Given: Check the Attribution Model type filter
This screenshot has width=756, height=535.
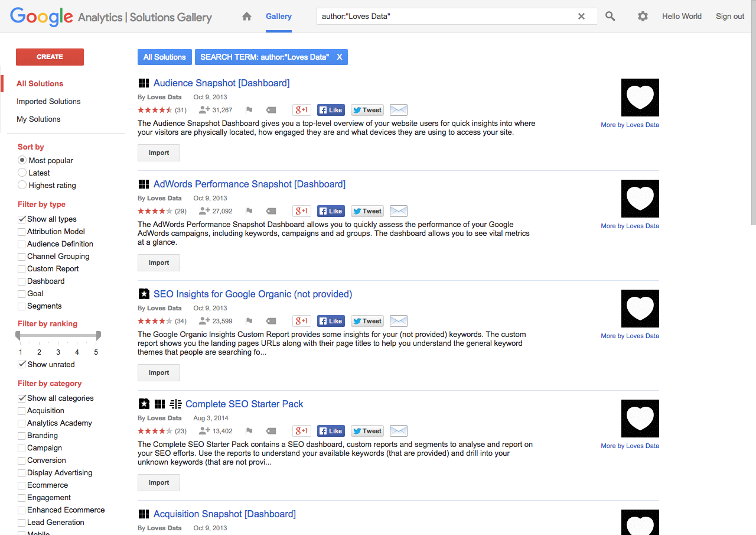Looking at the screenshot, I should [22, 232].
